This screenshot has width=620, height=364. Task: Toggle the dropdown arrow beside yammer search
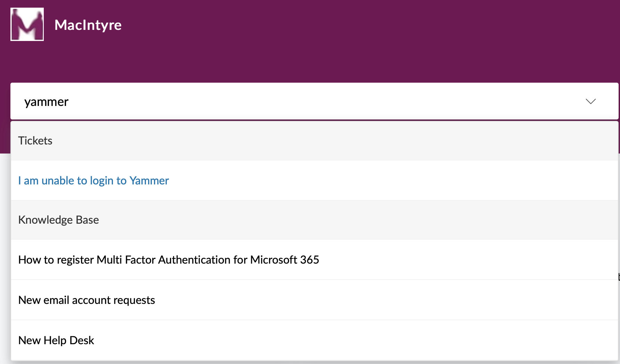coord(590,101)
